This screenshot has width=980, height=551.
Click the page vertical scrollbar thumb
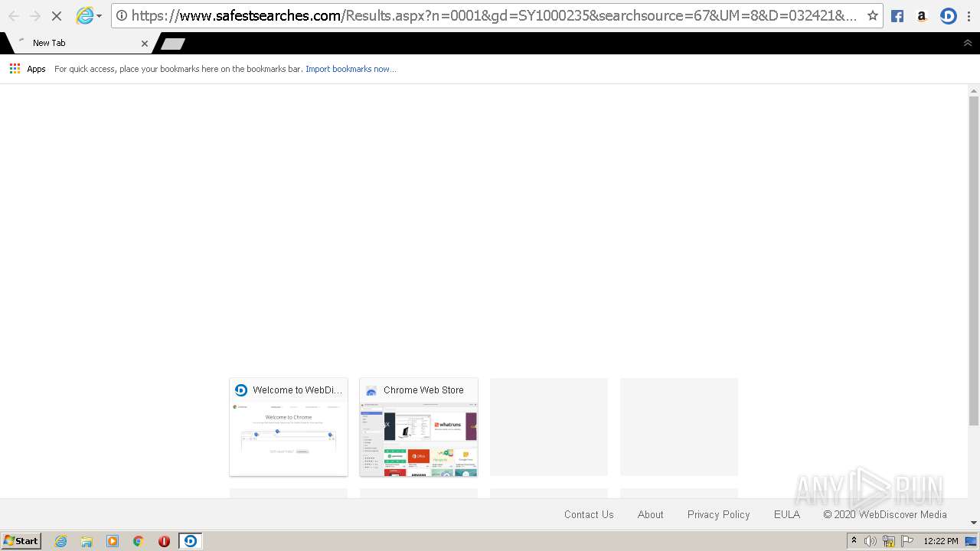pos(974,260)
